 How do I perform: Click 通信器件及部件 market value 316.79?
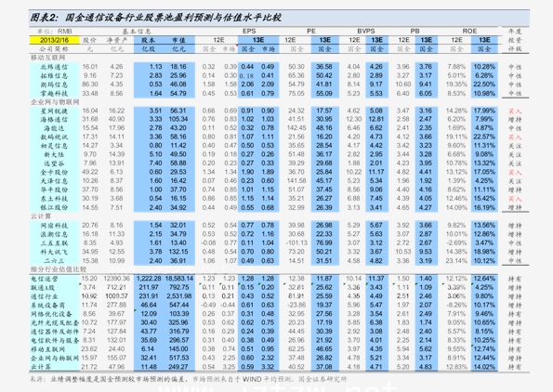tap(178, 332)
